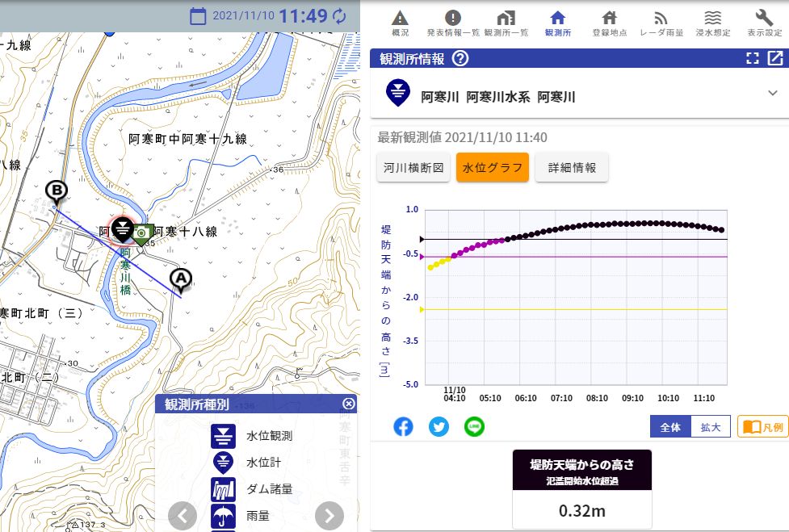Open the 凡例 legend
This screenshot has width=789, height=532.
pyautogui.click(x=763, y=427)
